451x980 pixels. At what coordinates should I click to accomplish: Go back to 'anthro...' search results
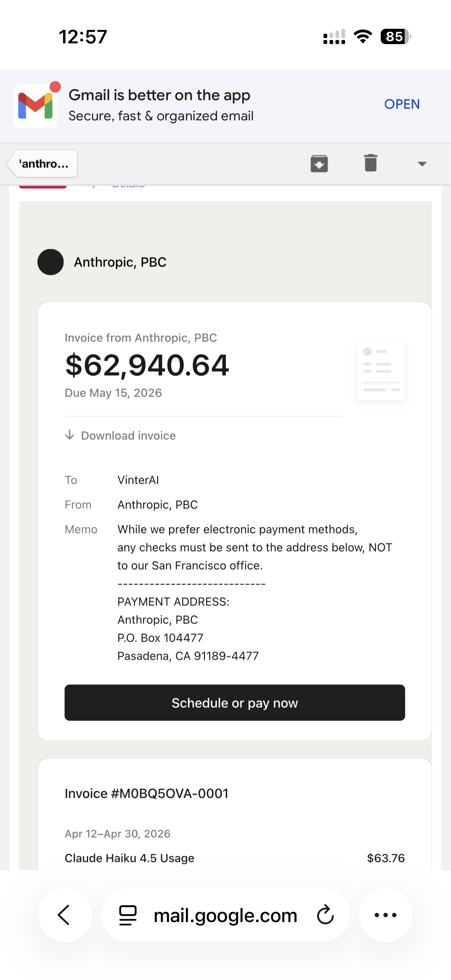pyautogui.click(x=42, y=164)
